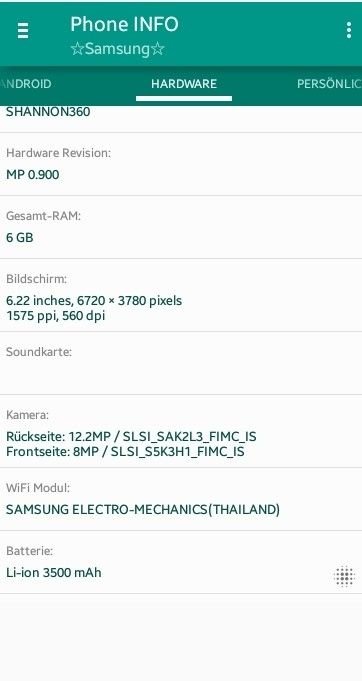
Task: Select the HARDWARE tab
Action: (184, 84)
